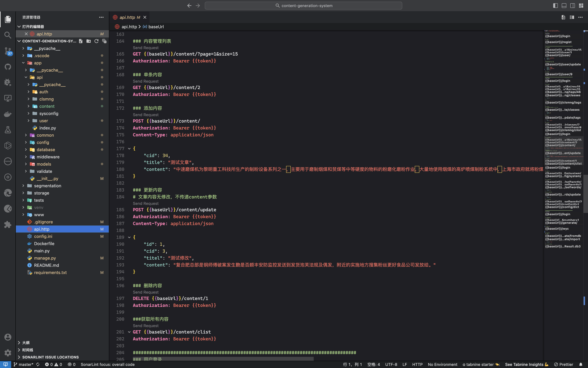This screenshot has height=368, width=588.
Task: Synchronize changes next to master branch
Action: (x=38, y=364)
